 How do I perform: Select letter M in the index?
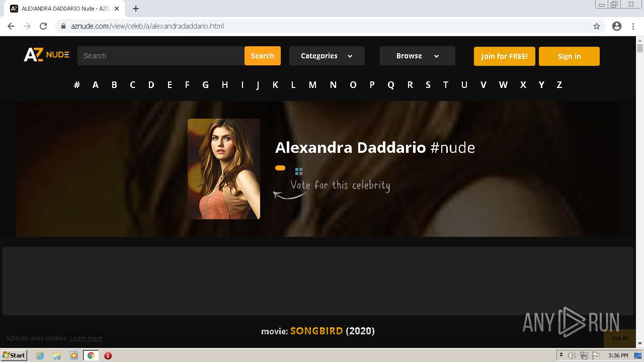(x=312, y=85)
